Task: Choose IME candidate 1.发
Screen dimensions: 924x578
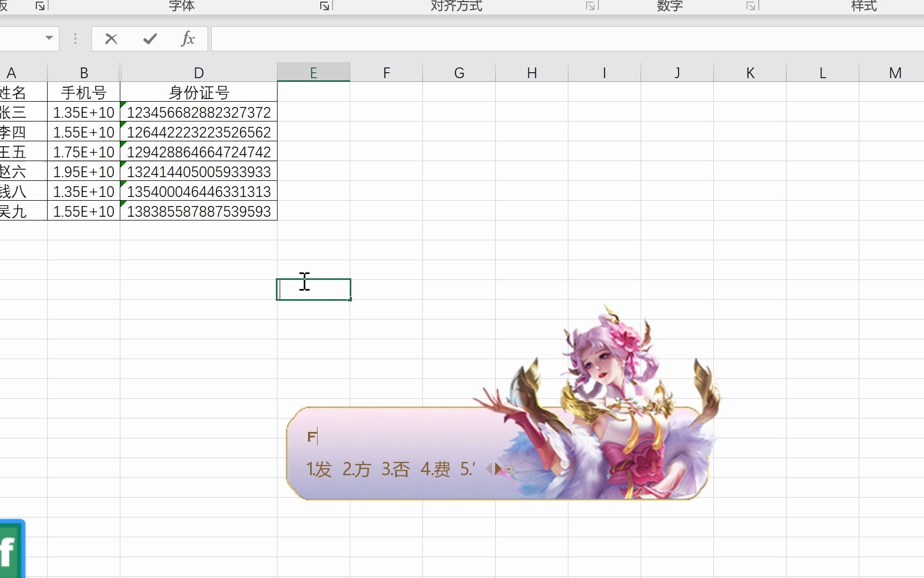Action: 319,469
